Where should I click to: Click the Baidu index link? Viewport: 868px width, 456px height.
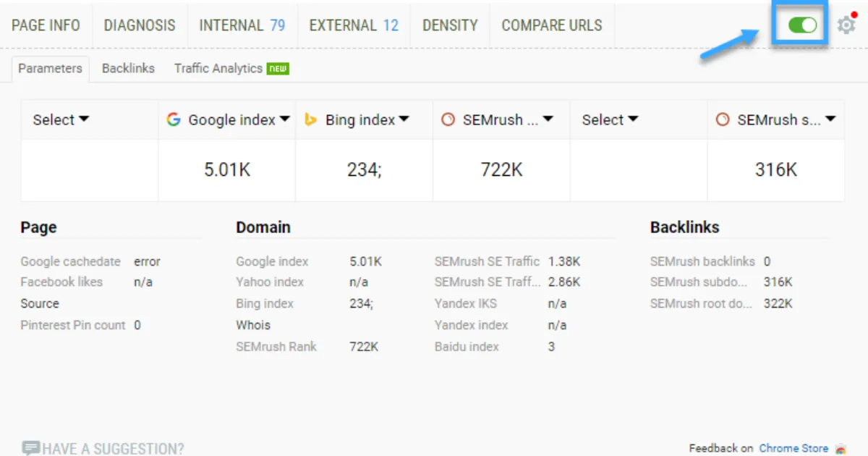pyautogui.click(x=467, y=347)
